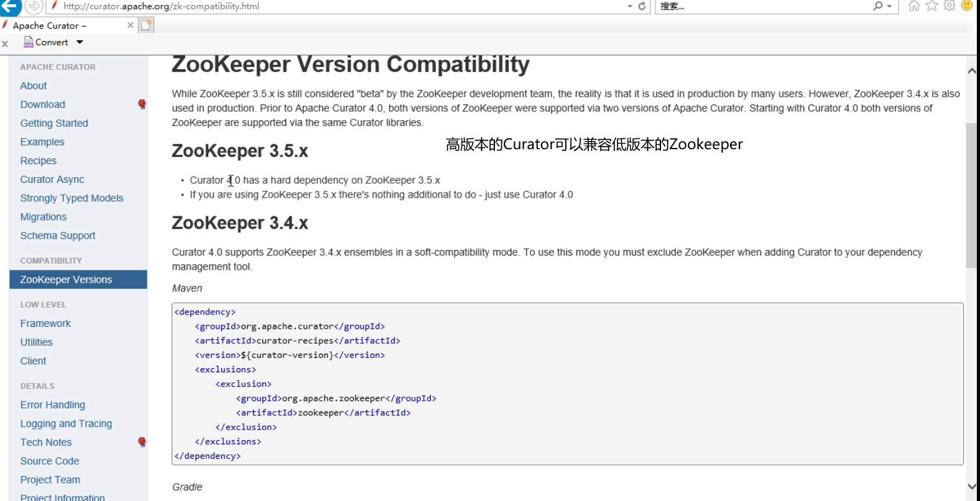Open the address bar history dropdown arrow
The image size is (980, 501).
click(x=629, y=6)
